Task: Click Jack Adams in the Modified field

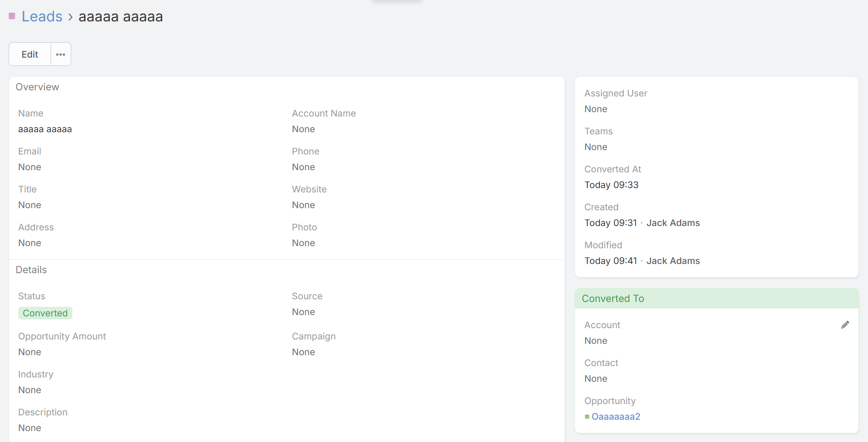Action: point(673,261)
